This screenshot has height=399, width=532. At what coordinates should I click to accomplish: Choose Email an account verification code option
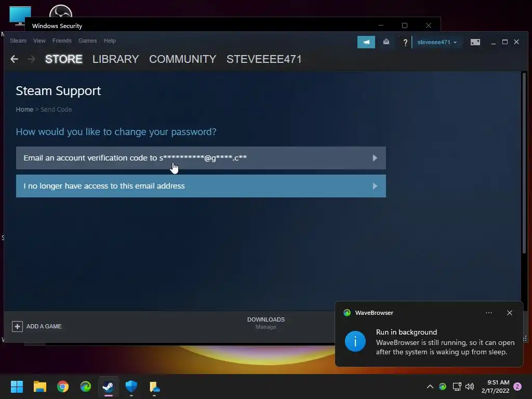(201, 158)
